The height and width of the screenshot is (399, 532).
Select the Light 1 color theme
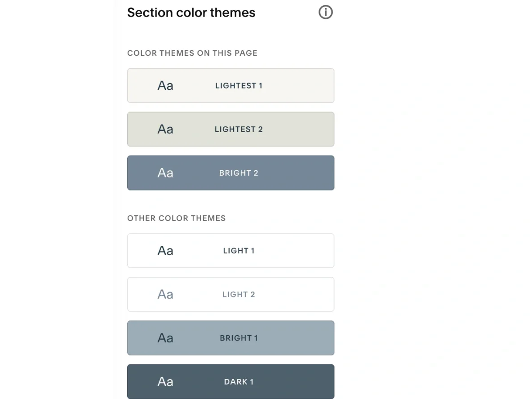click(231, 251)
